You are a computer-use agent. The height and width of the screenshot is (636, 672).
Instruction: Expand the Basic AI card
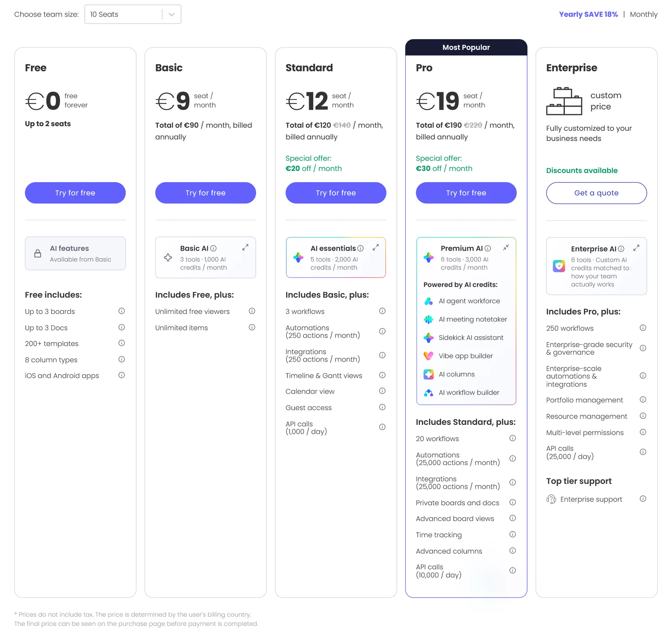(x=245, y=248)
